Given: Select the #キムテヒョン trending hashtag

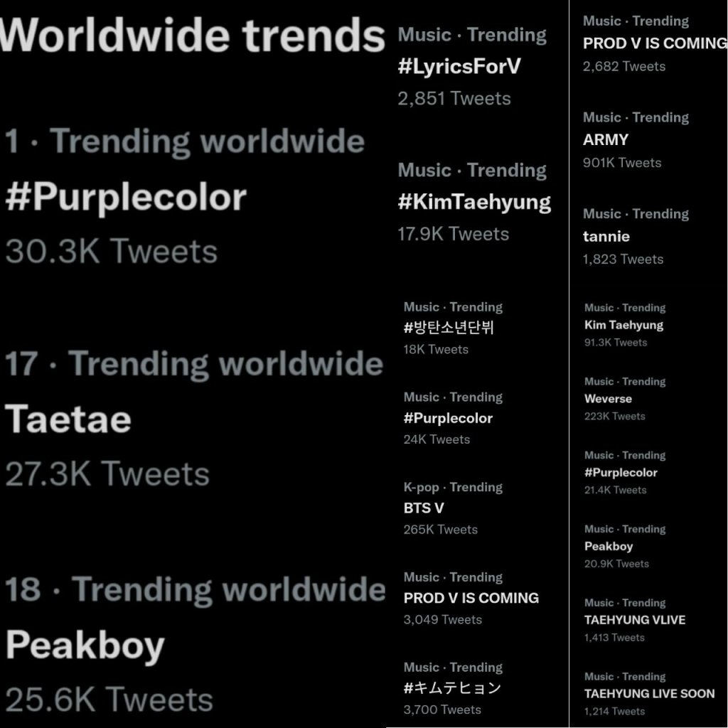Looking at the screenshot, I should coord(452,688).
